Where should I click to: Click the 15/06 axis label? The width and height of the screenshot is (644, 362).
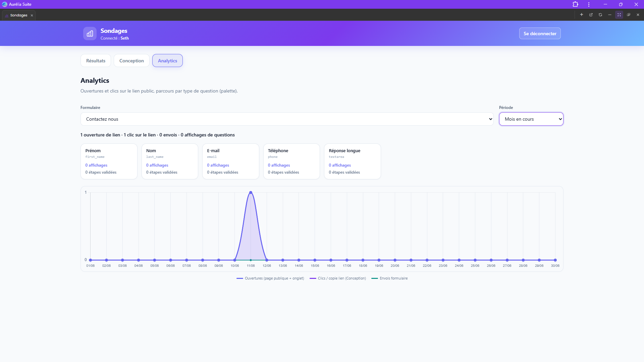pos(315,266)
